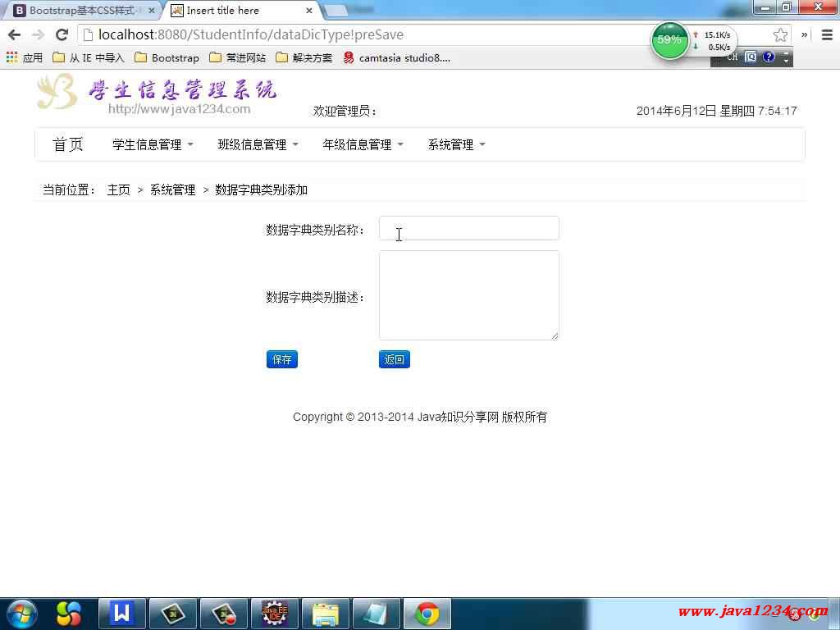Expand the 学生信息管理 dropdown menu
This screenshot has height=630, width=840.
[x=153, y=144]
